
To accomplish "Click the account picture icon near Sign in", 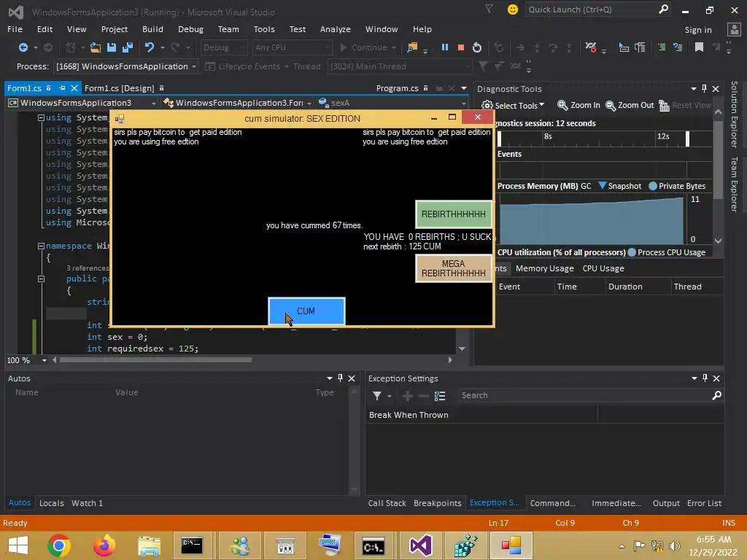I will (x=734, y=29).
